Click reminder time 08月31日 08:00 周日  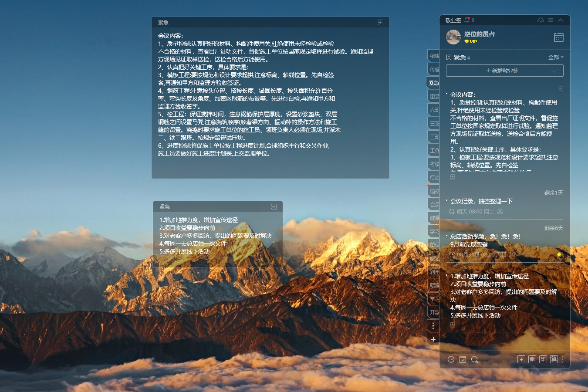point(481,254)
